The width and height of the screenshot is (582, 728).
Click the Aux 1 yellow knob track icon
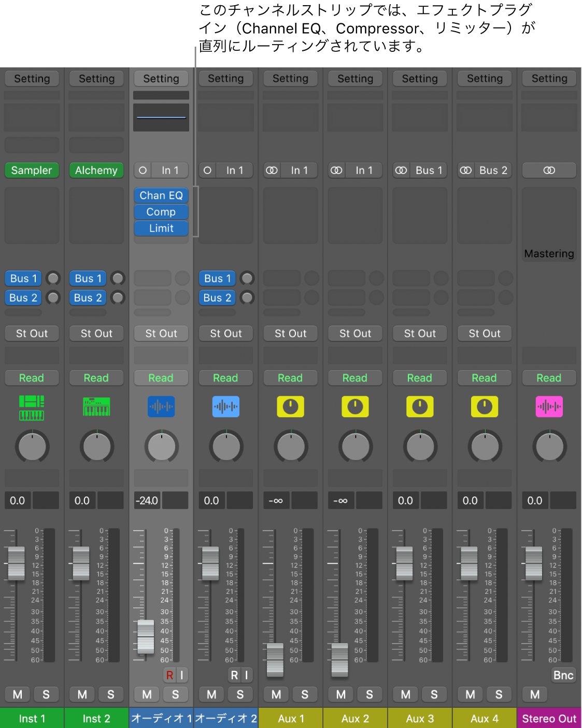[x=290, y=407]
